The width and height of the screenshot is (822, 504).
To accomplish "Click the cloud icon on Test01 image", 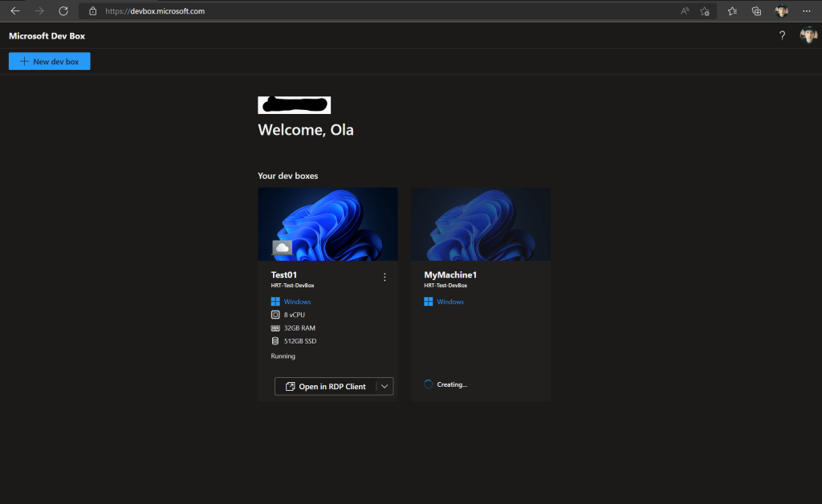I will (x=282, y=247).
